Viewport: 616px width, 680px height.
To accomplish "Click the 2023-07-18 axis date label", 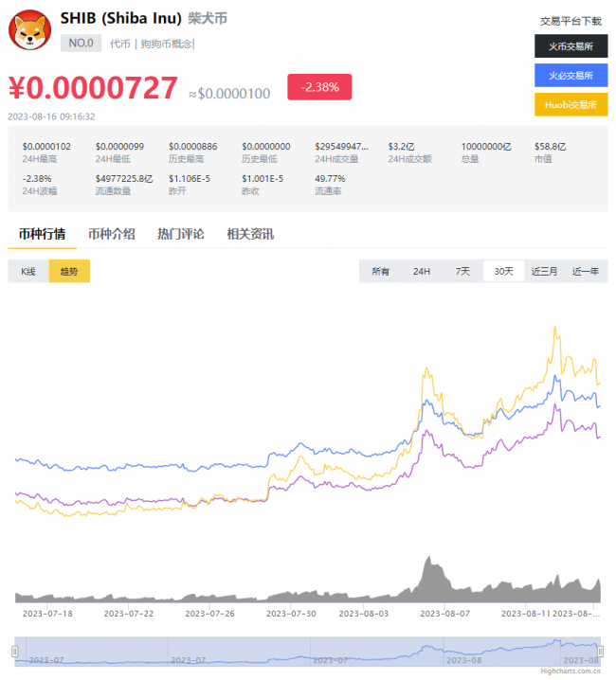I will pos(47,614).
